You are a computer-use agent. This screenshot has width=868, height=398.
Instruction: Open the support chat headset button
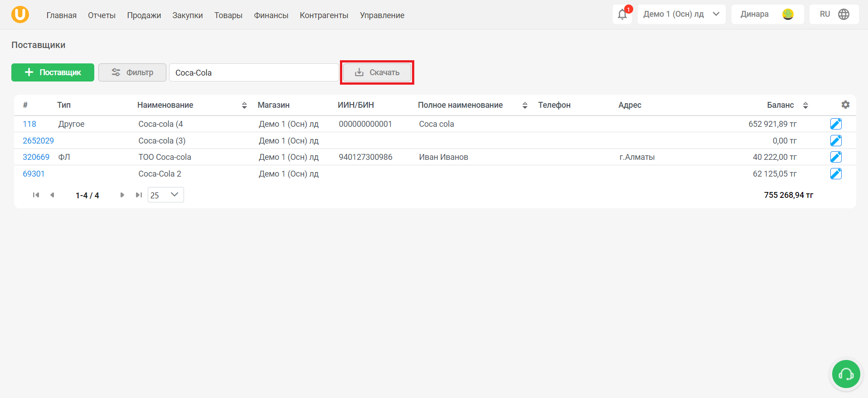846,374
